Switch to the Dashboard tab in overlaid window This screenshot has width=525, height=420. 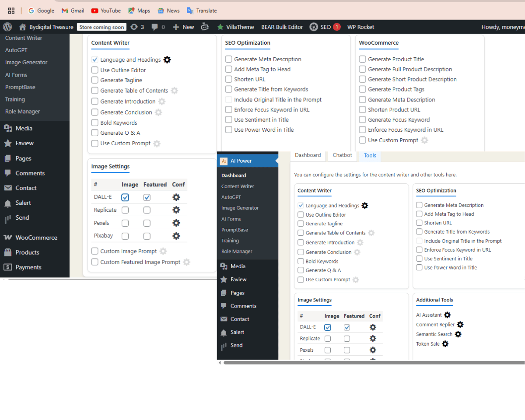308,155
